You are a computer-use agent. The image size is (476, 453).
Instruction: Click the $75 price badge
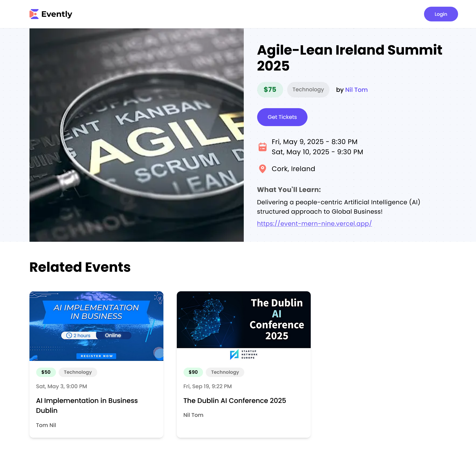click(270, 90)
